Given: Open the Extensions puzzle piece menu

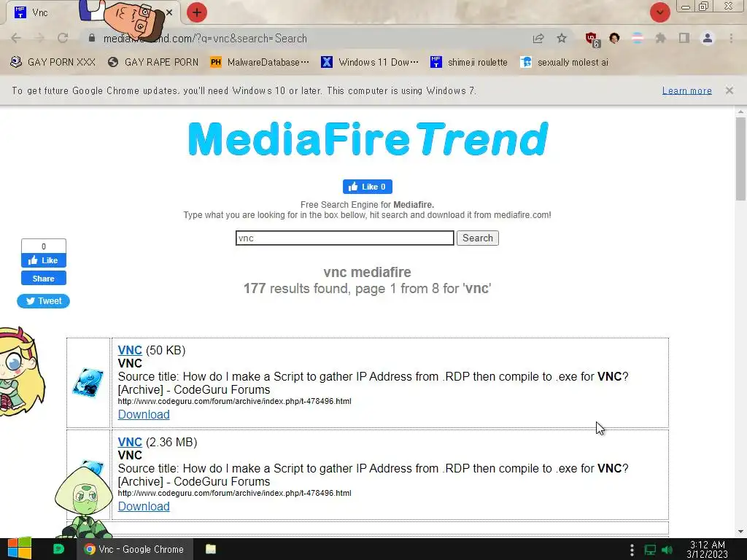Looking at the screenshot, I should [x=660, y=38].
